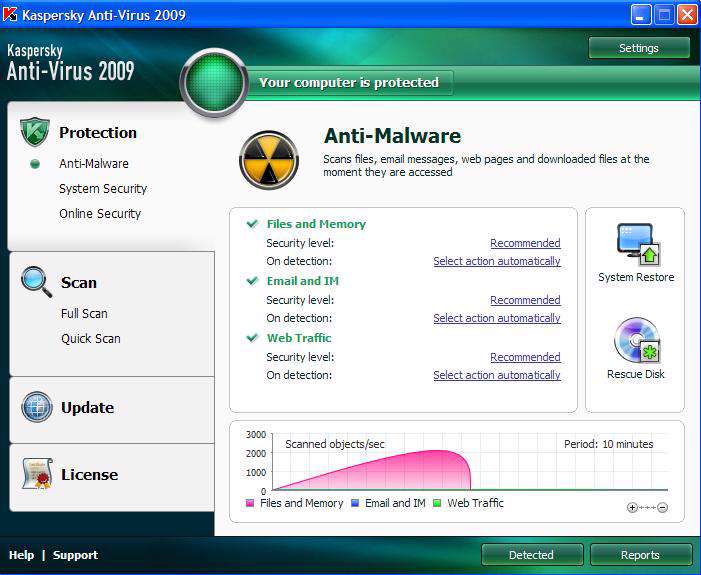701x575 pixels.
Task: Click the License certificate icon
Action: 38,474
